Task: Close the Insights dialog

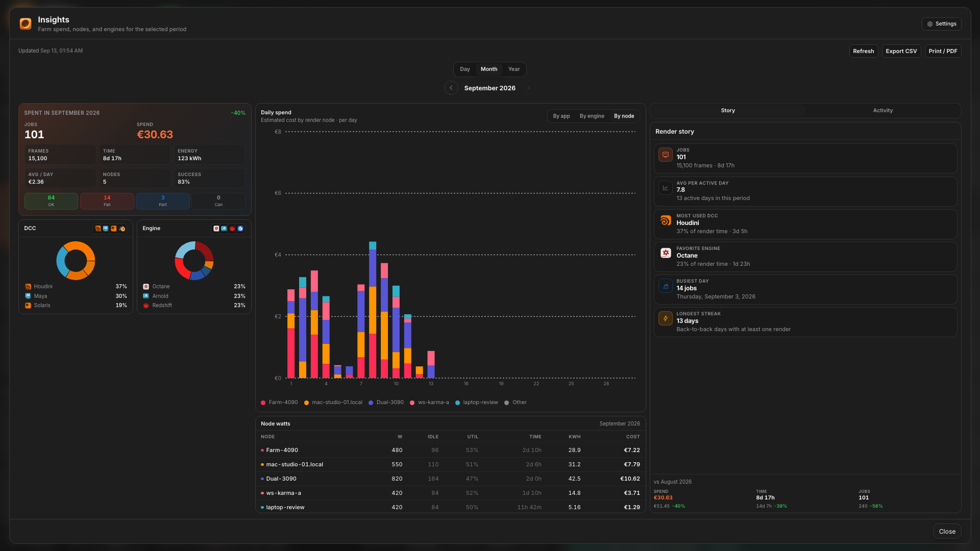Action: [947, 531]
